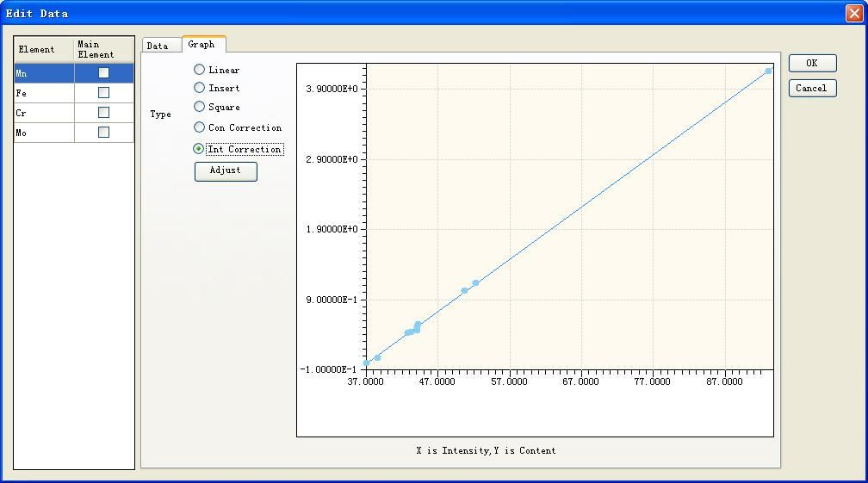Tick Main Element checkbox for Fe

103,93
